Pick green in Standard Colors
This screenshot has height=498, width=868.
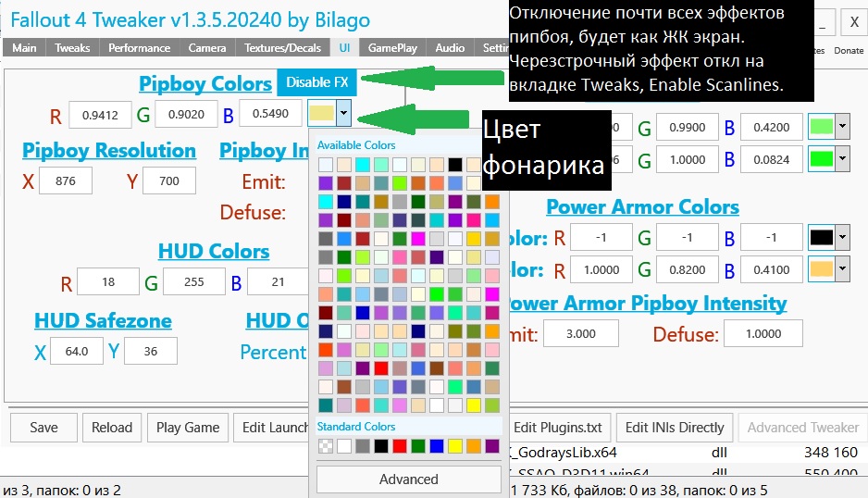point(418,446)
